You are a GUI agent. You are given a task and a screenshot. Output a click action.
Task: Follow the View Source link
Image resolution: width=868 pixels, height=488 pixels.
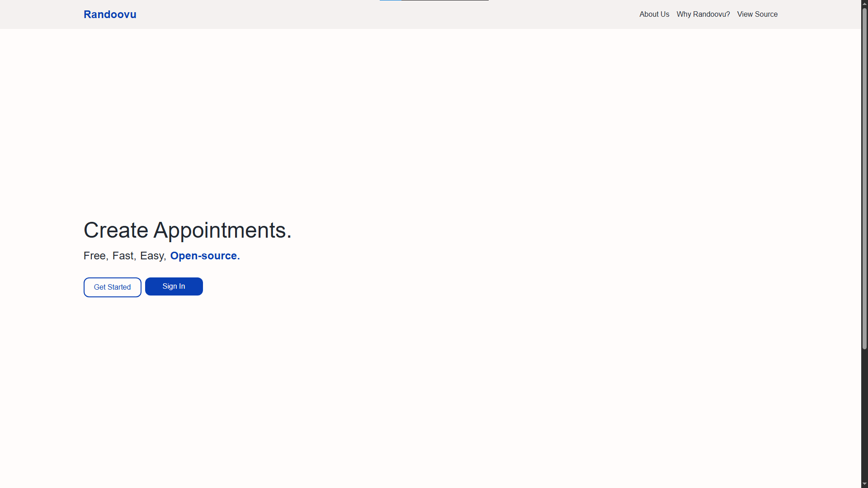[757, 14]
